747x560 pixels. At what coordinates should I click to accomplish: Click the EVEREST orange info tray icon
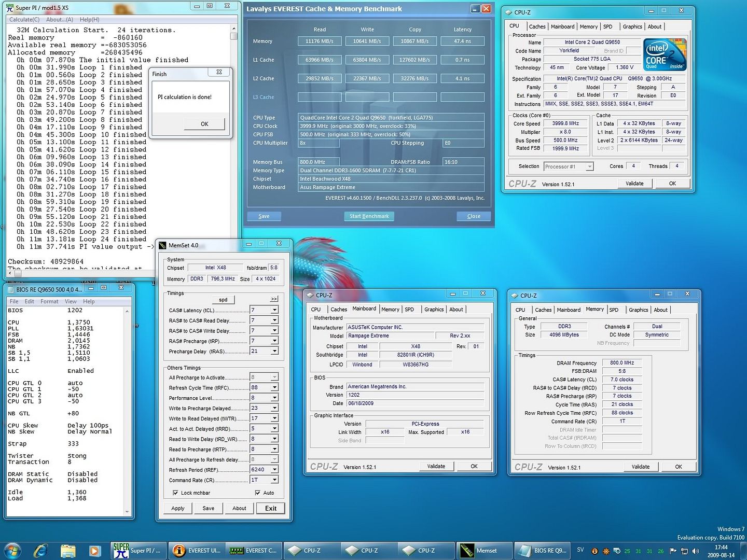(595, 551)
